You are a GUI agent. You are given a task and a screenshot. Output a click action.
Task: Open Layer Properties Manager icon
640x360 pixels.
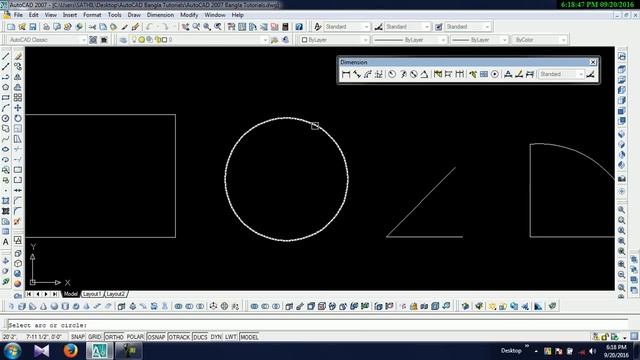point(123,40)
